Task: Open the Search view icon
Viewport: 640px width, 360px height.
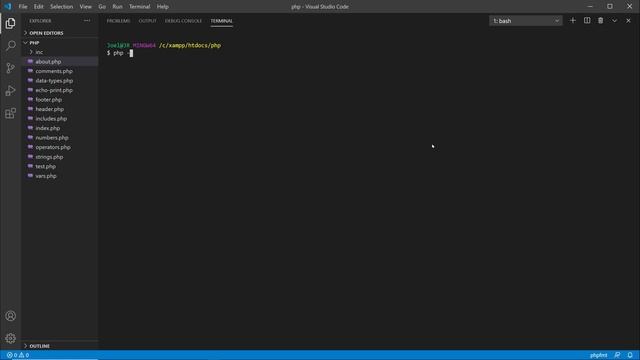Action: (11, 45)
